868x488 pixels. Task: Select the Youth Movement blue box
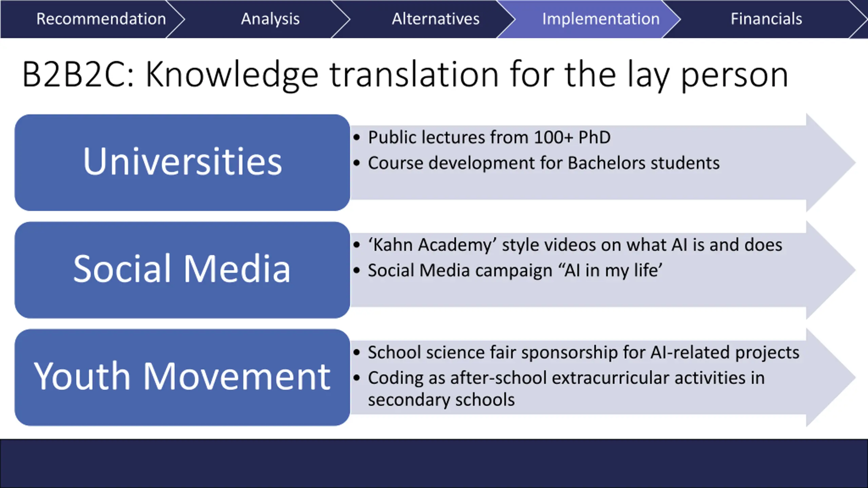click(x=182, y=377)
